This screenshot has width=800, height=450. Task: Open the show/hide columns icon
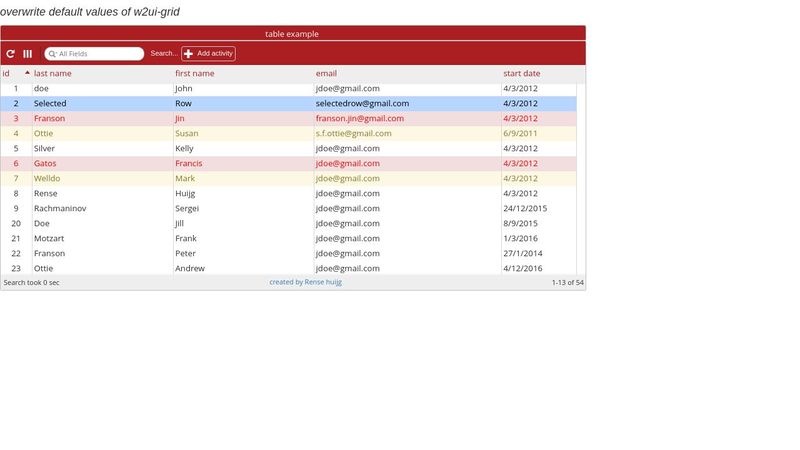coord(28,54)
